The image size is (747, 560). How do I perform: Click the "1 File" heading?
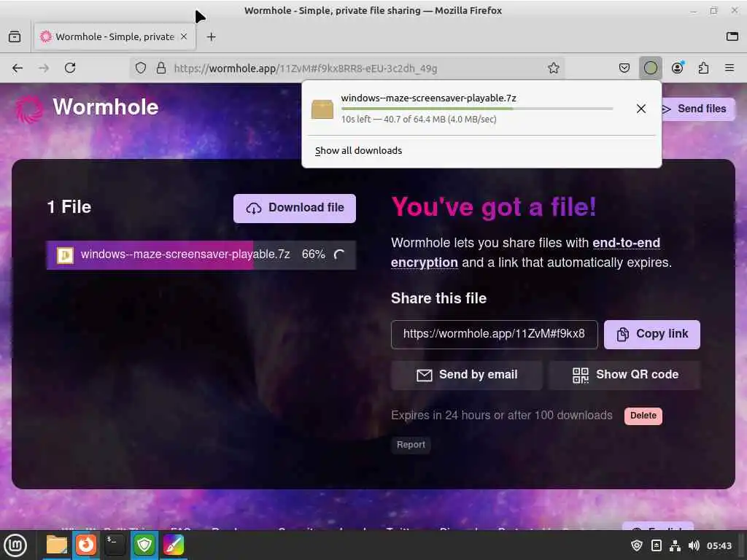(69, 207)
